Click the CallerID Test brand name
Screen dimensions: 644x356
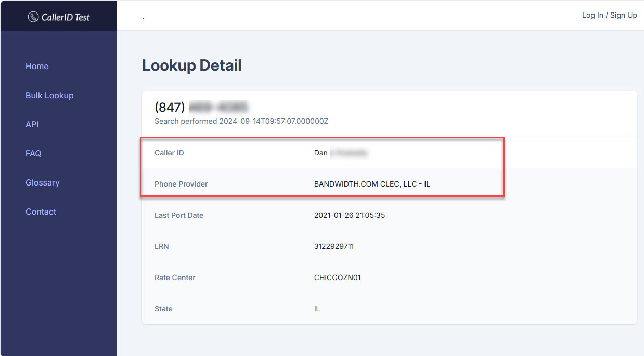pyautogui.click(x=66, y=17)
